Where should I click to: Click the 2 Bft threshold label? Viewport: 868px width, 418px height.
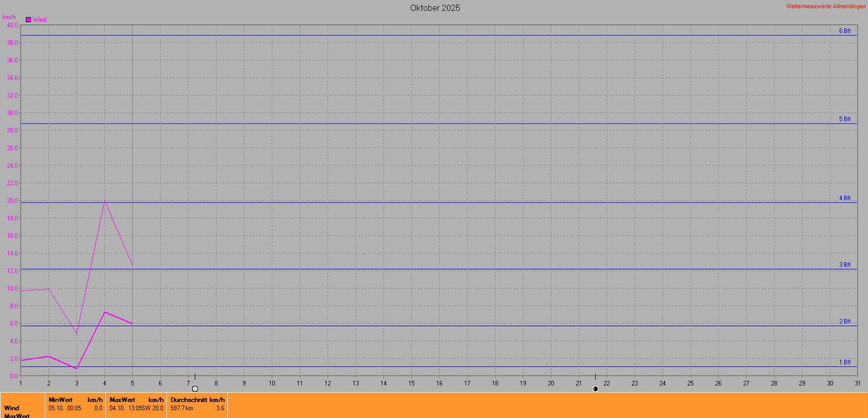click(844, 321)
